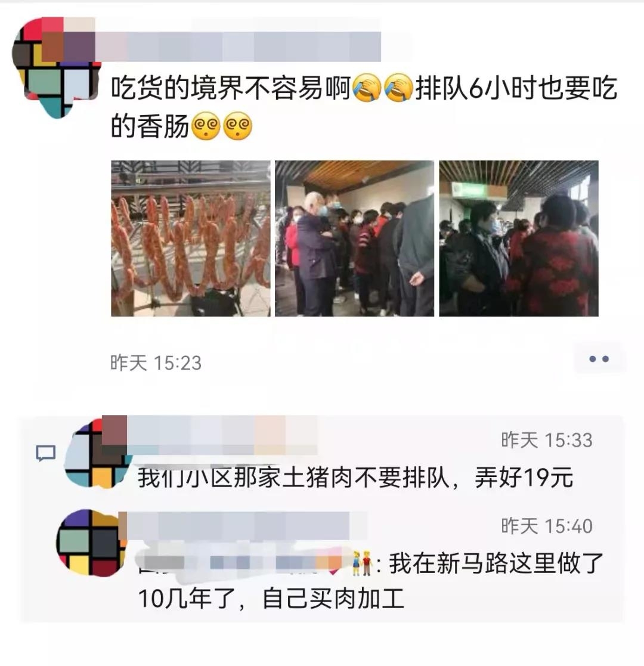The width and height of the screenshot is (644, 666).
Task: Open the two-dot more options button
Action: tap(599, 359)
